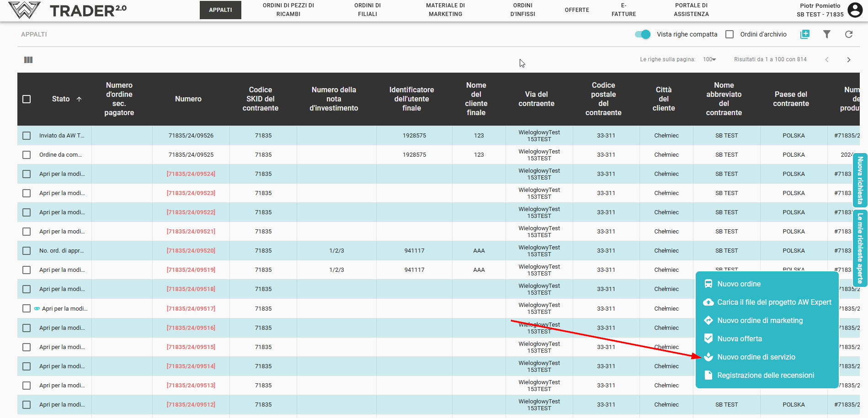
Task: Click the Trader 2.0 logo
Action: (x=68, y=10)
